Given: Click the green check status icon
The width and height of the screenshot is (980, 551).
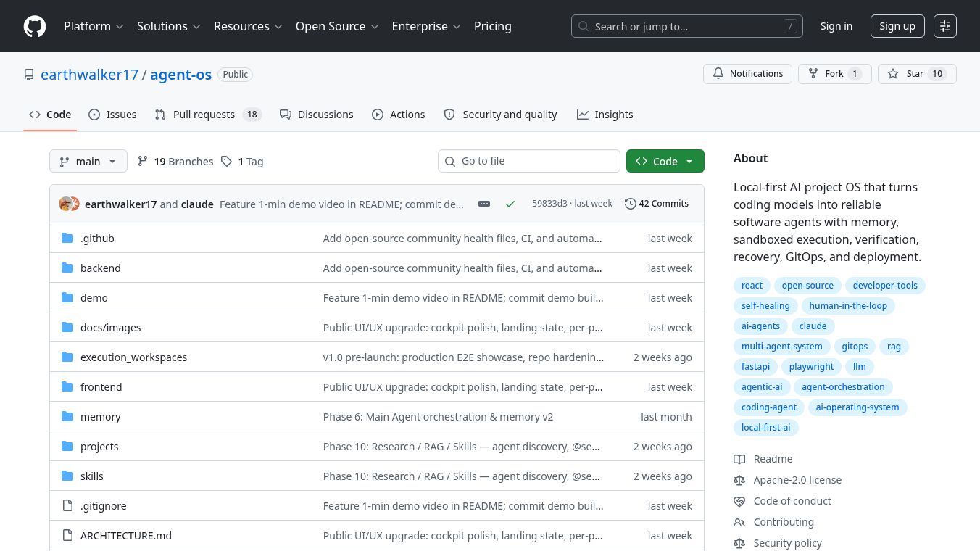Looking at the screenshot, I should click(510, 204).
